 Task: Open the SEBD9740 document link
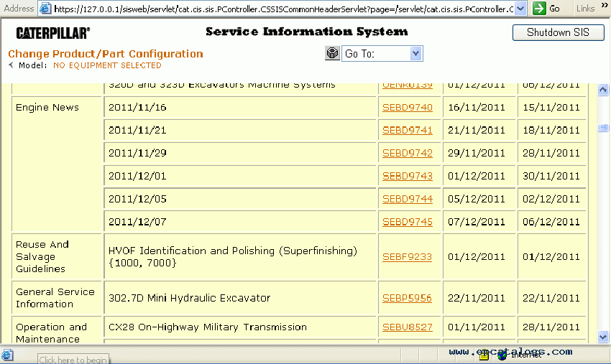coord(407,108)
